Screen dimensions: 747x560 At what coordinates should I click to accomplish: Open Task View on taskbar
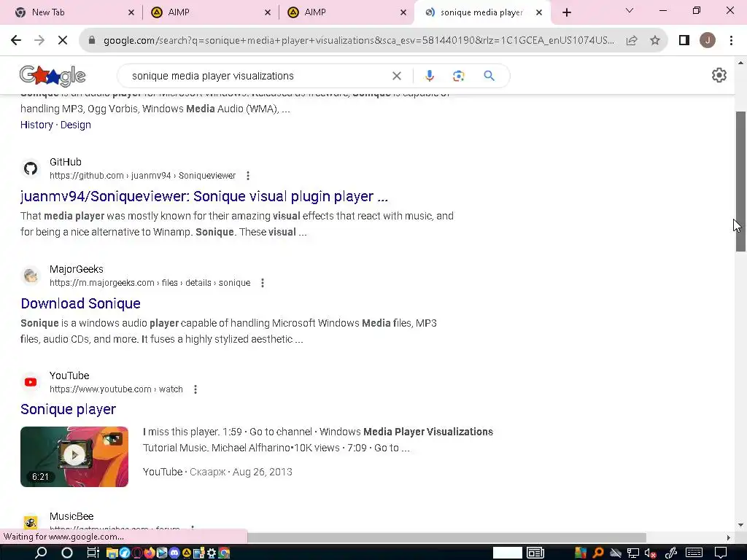click(93, 553)
